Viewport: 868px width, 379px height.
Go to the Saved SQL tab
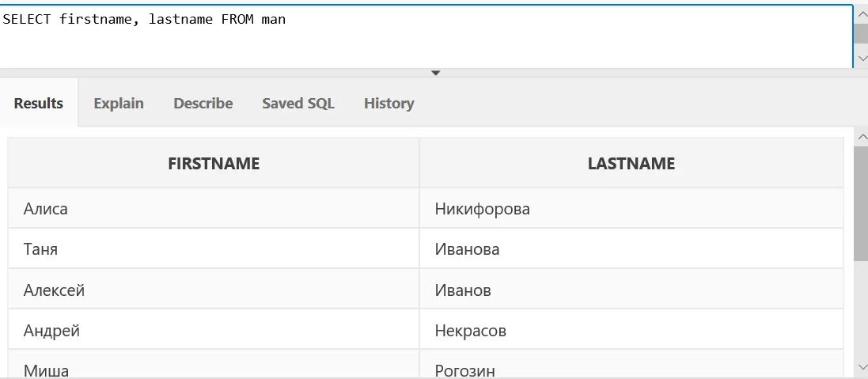click(298, 104)
